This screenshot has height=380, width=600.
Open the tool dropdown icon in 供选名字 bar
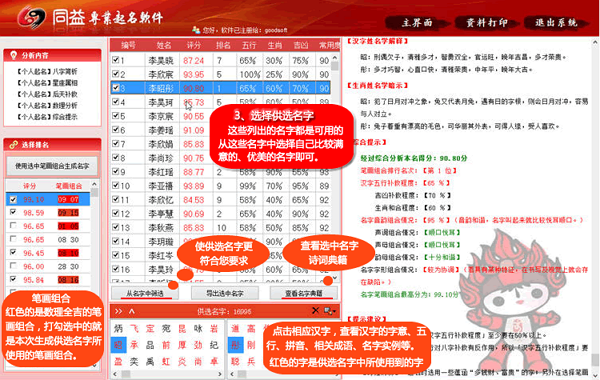pyautogui.click(x=329, y=311)
